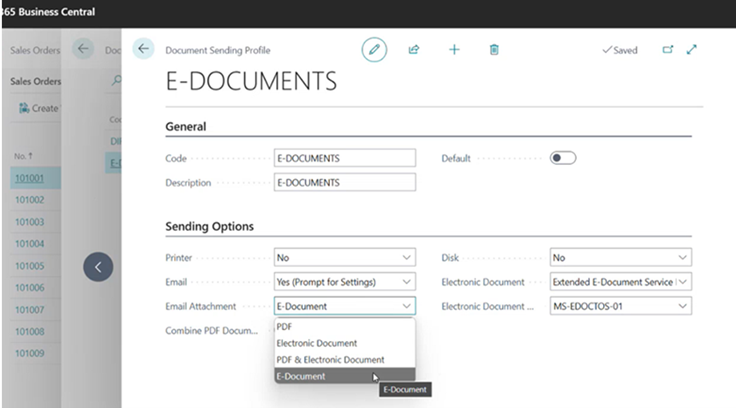736x408 pixels.
Task: Click the Code input field
Action: pos(345,158)
